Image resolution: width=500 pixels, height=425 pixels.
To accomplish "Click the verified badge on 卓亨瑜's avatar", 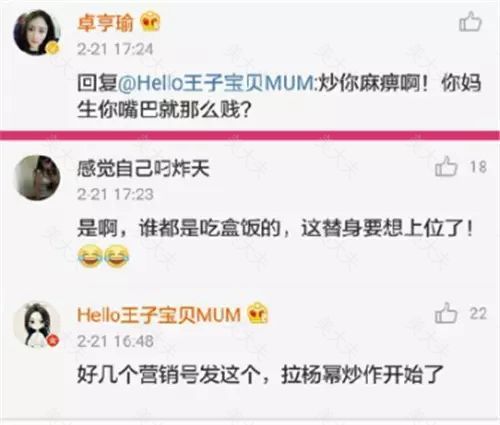I will (53, 49).
